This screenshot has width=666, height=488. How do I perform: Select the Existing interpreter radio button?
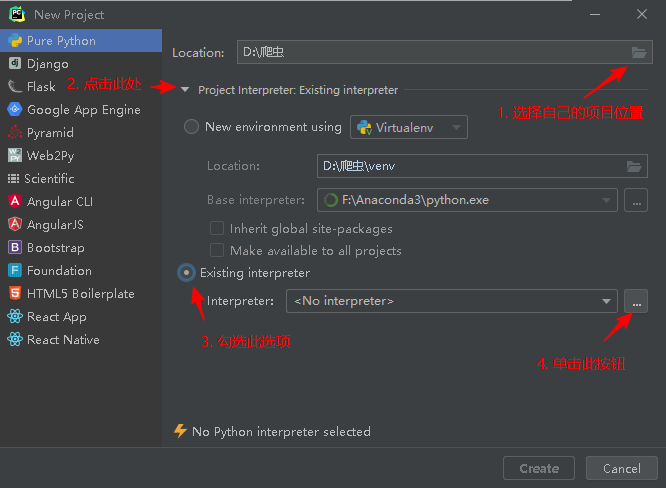click(x=186, y=273)
